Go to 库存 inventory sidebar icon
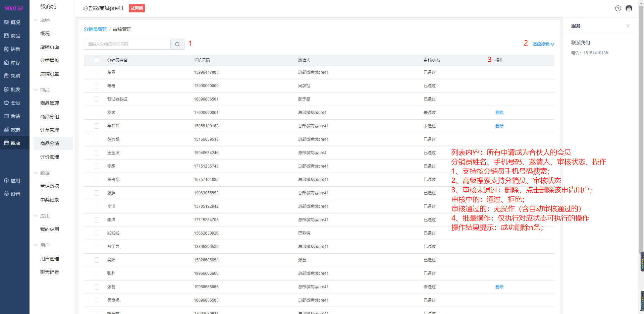This screenshot has width=644, height=314. [12, 63]
